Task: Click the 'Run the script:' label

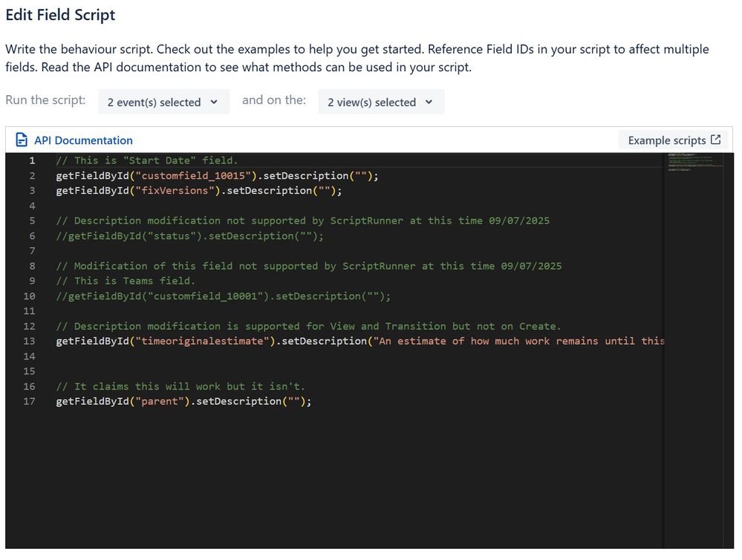Action: pyautogui.click(x=45, y=100)
